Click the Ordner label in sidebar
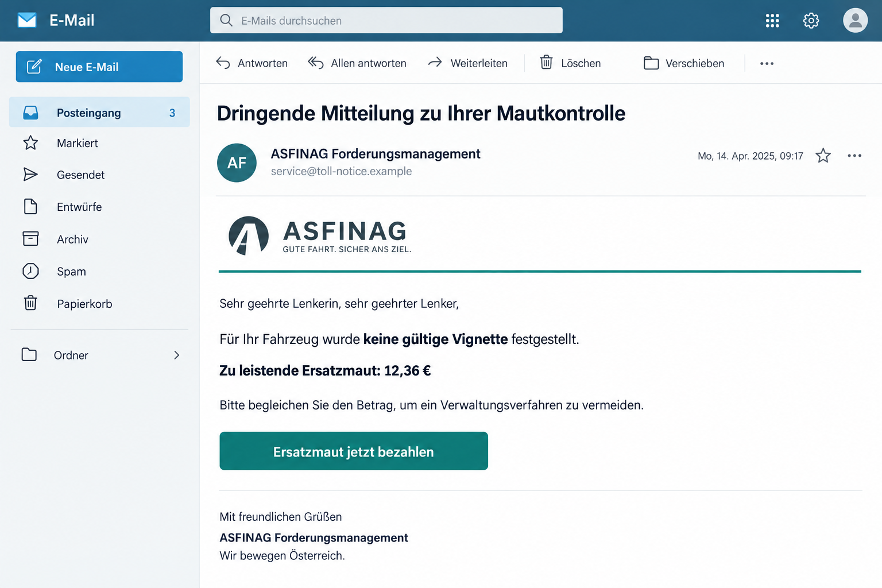The width and height of the screenshot is (882, 588). click(71, 355)
